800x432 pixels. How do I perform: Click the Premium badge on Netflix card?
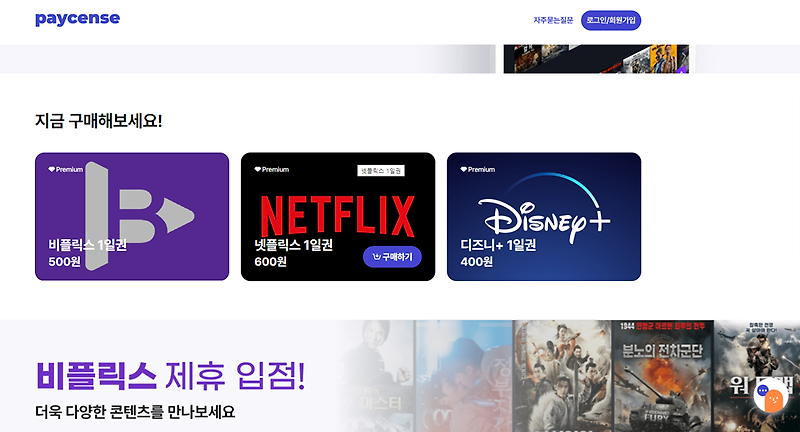click(271, 169)
